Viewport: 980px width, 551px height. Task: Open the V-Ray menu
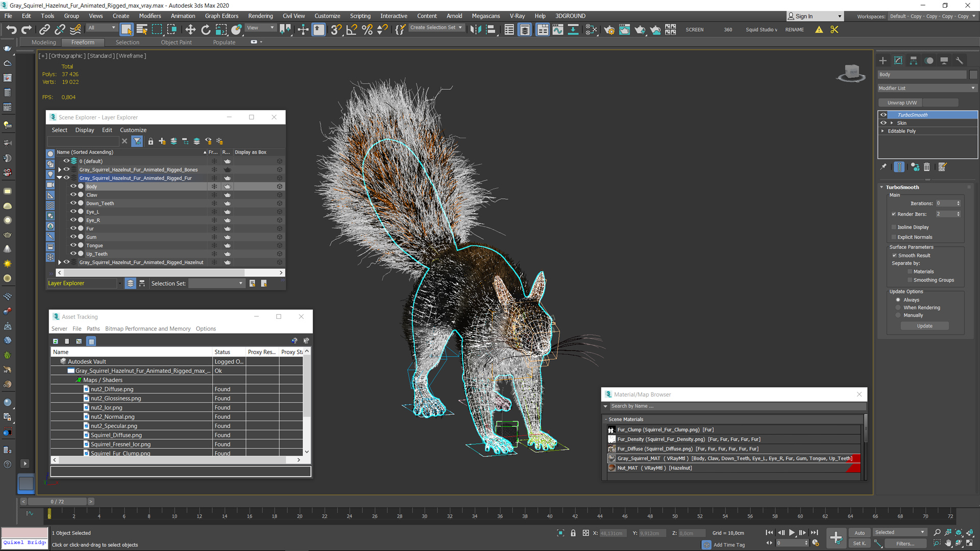[517, 16]
